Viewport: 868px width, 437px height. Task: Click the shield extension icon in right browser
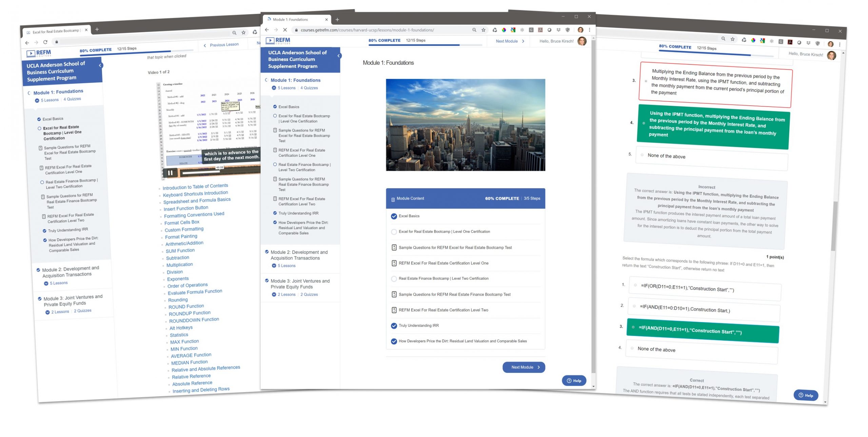point(817,43)
